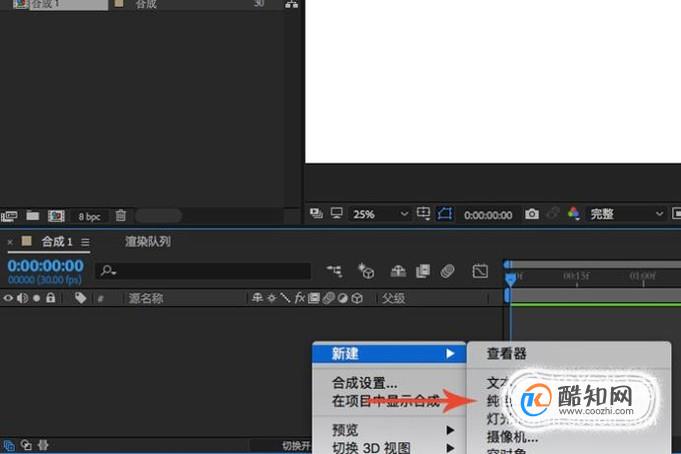Image resolution: width=681 pixels, height=454 pixels.
Task: Toggle mask and shape path visibility
Action: pos(445,213)
